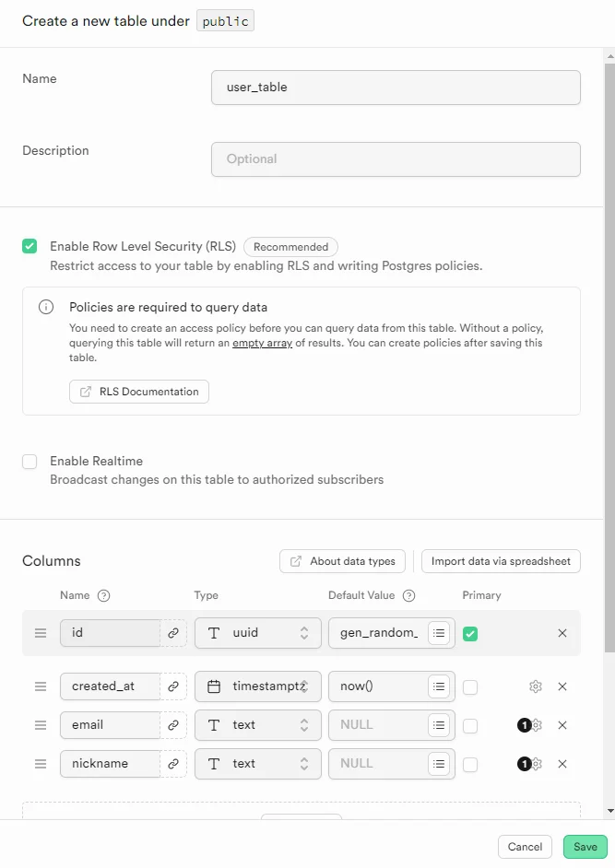
Task: Expand the text type dropdown for nickname
Action: click(258, 764)
